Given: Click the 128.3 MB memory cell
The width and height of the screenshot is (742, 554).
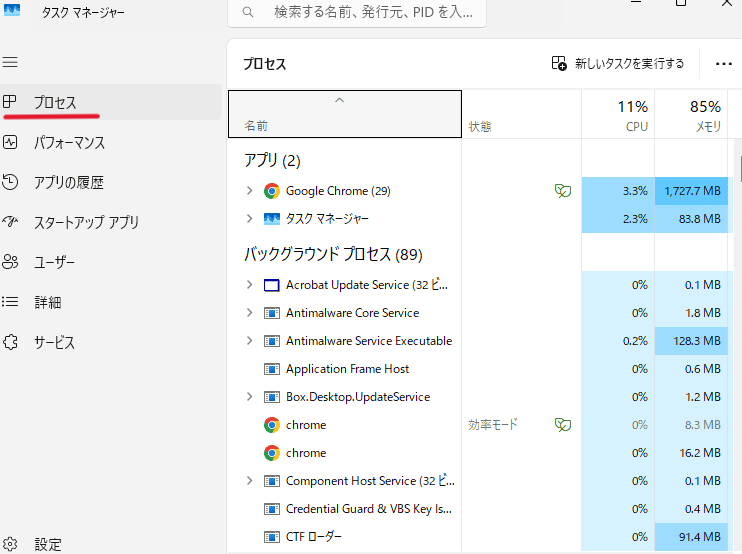Looking at the screenshot, I should pyautogui.click(x=691, y=341).
